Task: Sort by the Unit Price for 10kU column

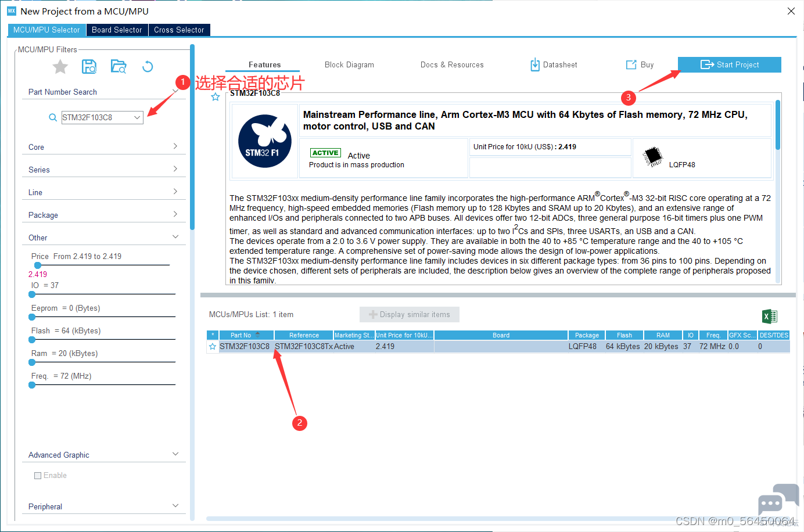Action: coord(404,335)
